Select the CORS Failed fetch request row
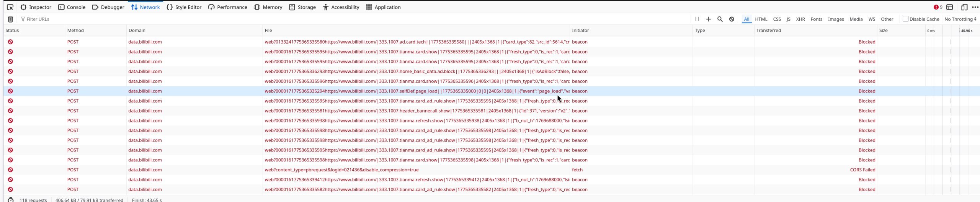980x202 pixels. click(x=341, y=170)
